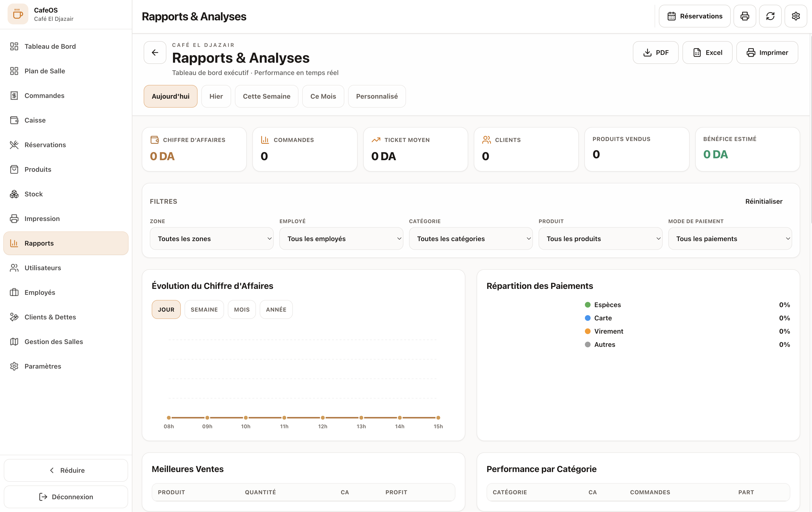
Task: Select the Ce Mois tab
Action: click(x=323, y=96)
